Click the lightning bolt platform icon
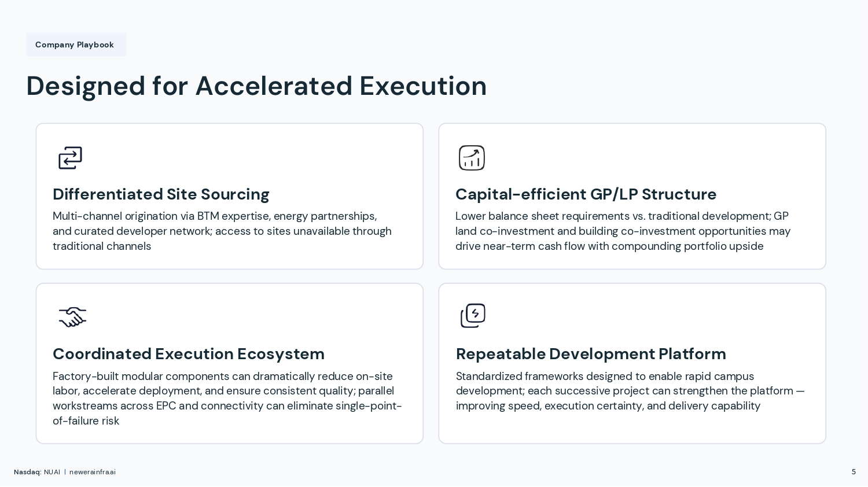The image size is (868, 487). pyautogui.click(x=473, y=316)
